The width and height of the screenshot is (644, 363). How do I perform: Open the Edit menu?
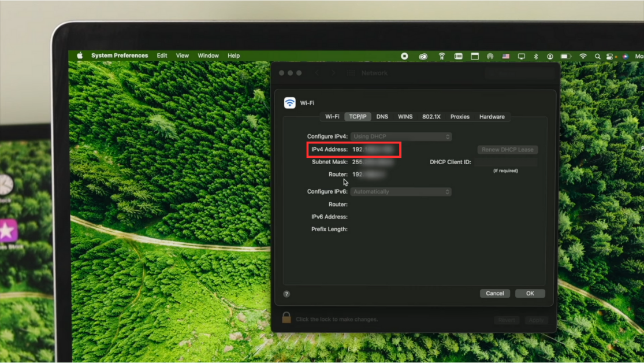(x=162, y=55)
